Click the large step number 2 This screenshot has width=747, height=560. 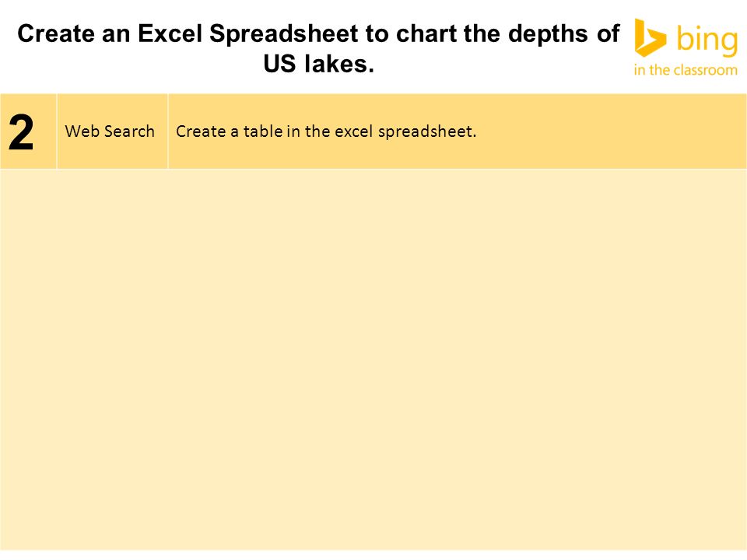[21, 132]
